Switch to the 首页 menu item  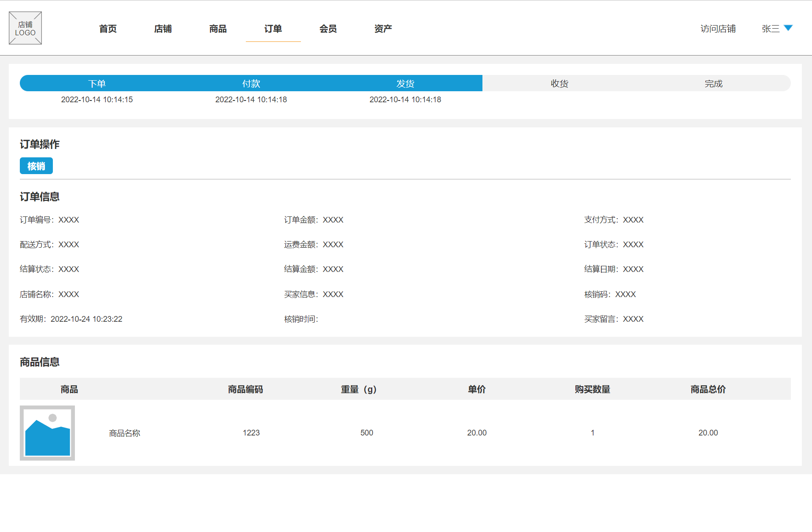pyautogui.click(x=107, y=29)
